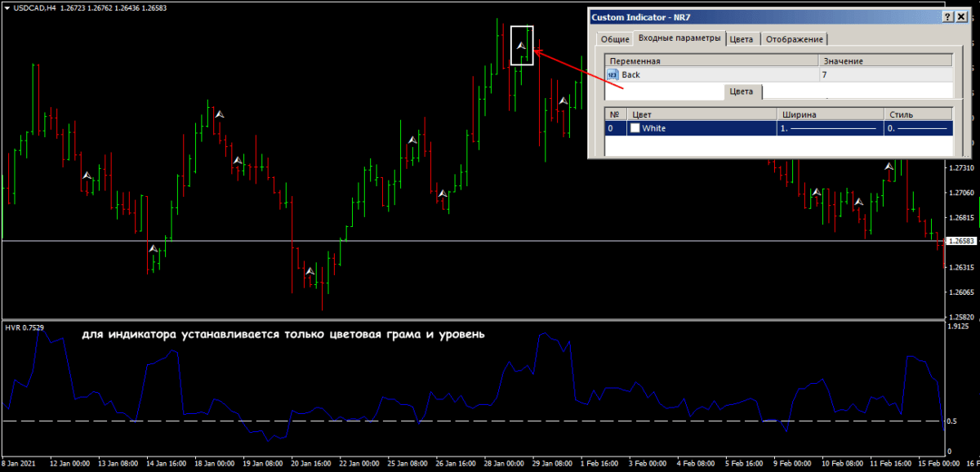Screen dimensions: 980x472
Task: Click the Значение column header
Action: coord(885,60)
